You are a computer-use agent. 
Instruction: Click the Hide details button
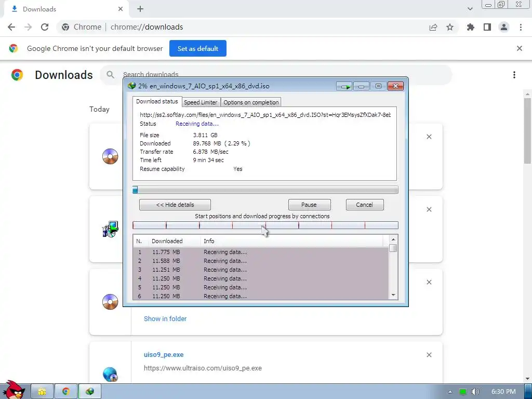coord(175,205)
